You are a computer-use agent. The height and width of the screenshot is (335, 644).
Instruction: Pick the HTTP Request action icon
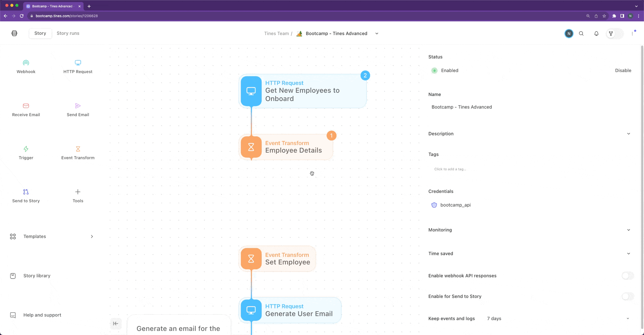(x=78, y=63)
